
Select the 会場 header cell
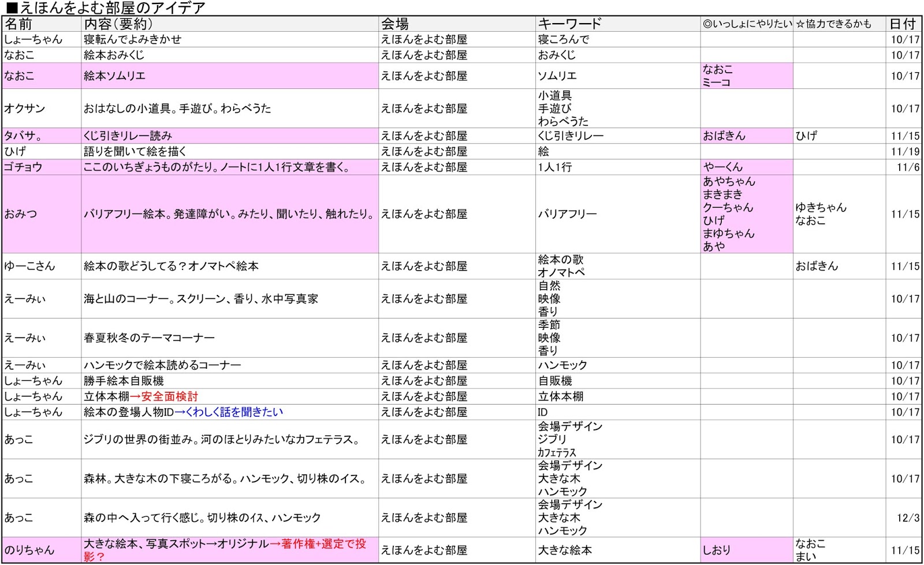[x=457, y=24]
